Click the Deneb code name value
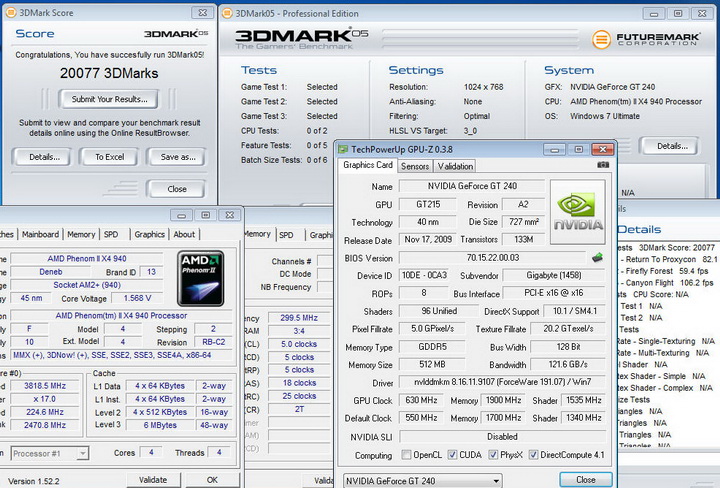The image size is (720, 488). [x=51, y=272]
